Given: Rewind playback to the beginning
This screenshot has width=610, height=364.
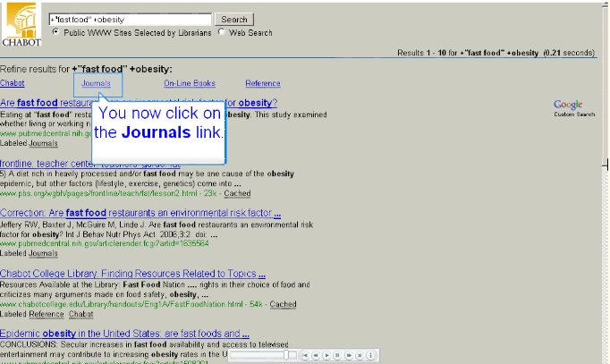Looking at the screenshot, I should 305,355.
